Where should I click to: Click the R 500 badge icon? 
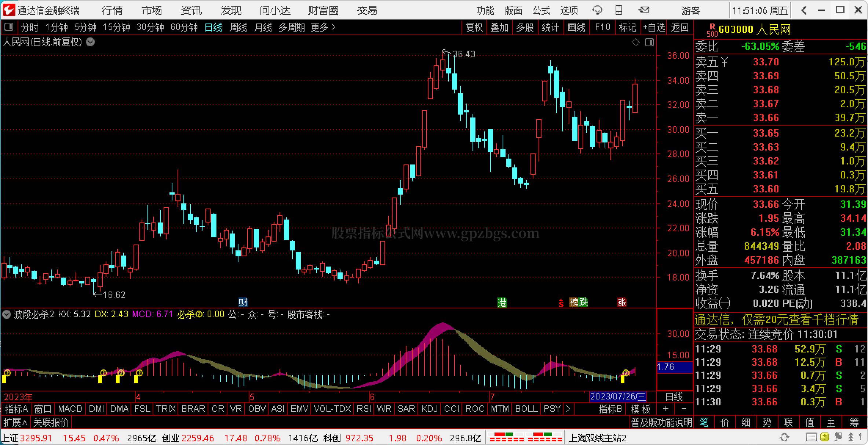[x=712, y=30]
